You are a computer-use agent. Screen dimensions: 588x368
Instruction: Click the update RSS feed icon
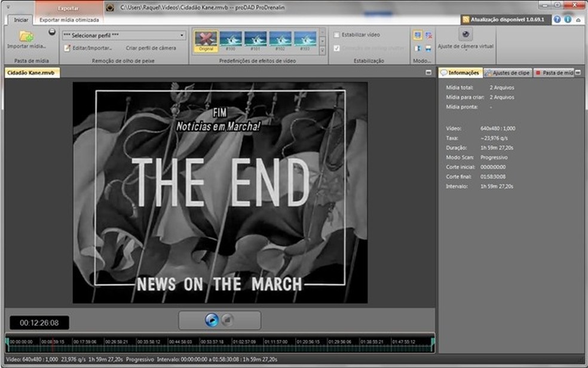tap(465, 20)
